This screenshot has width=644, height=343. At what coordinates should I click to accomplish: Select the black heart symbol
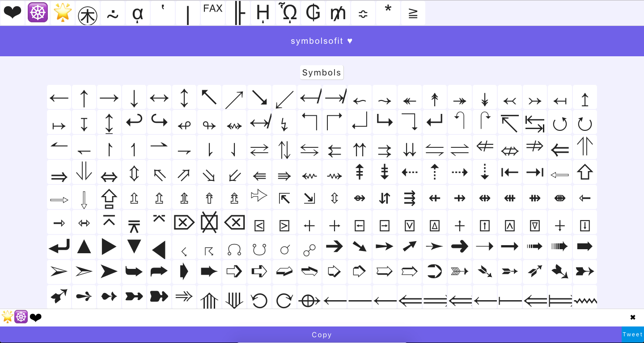pos(13,13)
